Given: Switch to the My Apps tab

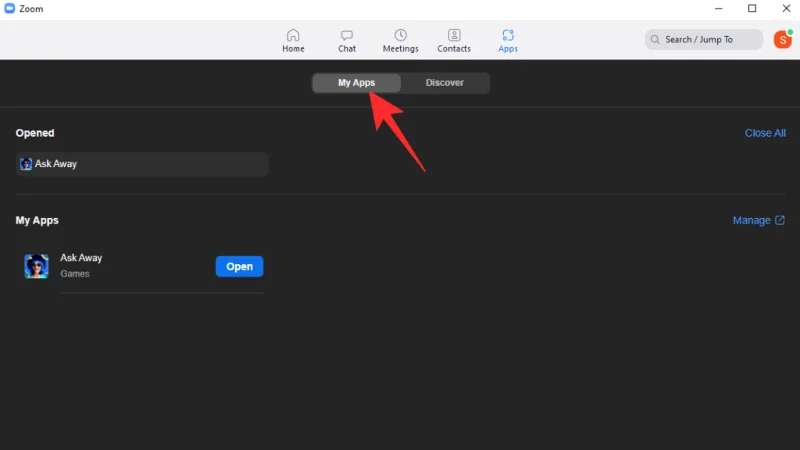Looking at the screenshot, I should tap(356, 83).
